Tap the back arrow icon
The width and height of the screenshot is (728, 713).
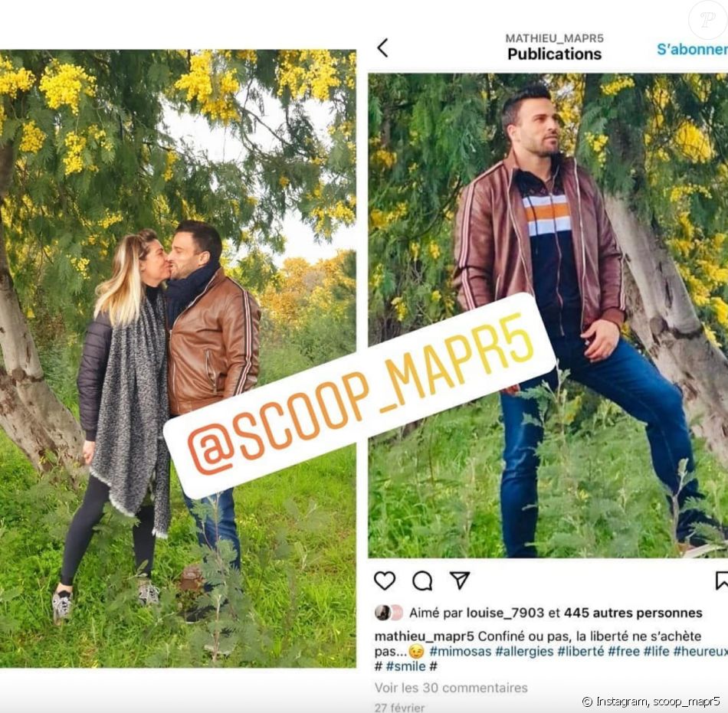point(382,47)
